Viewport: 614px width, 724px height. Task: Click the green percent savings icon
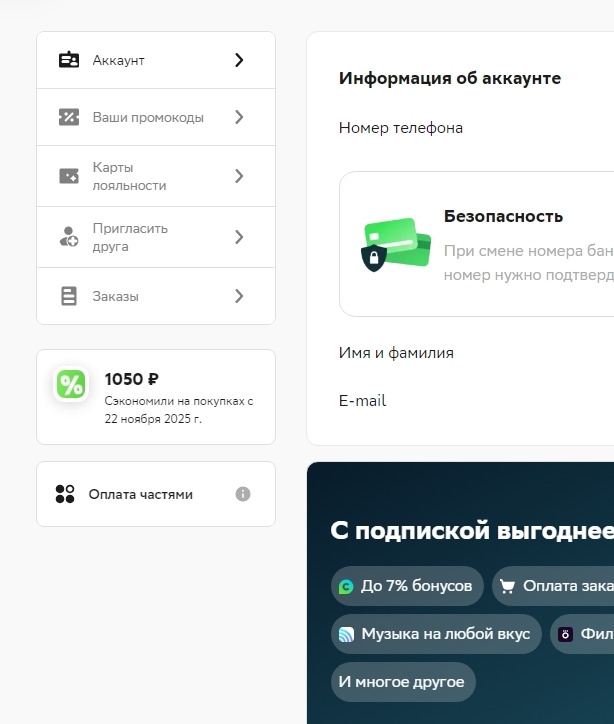[x=71, y=384]
